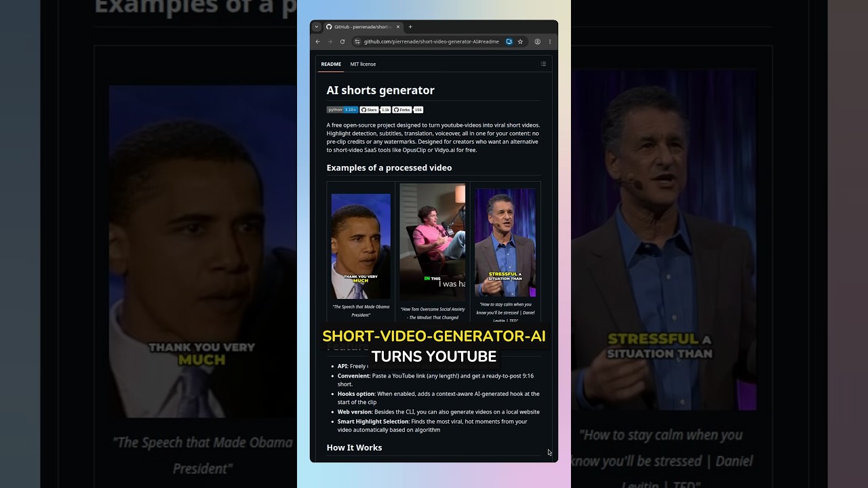Click the "A free open-source project" paragraph
Viewport: 868px width, 488px height.
[433, 138]
